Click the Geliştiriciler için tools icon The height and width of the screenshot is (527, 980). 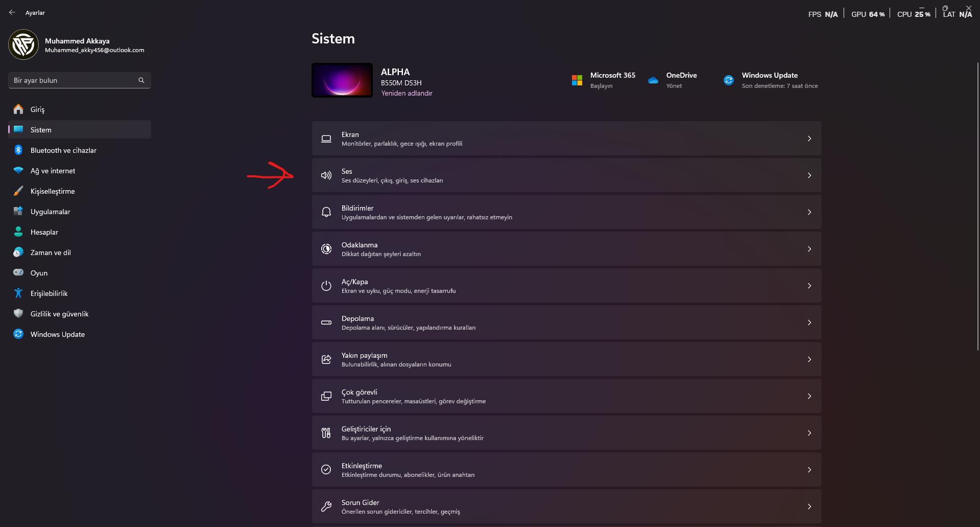click(326, 433)
